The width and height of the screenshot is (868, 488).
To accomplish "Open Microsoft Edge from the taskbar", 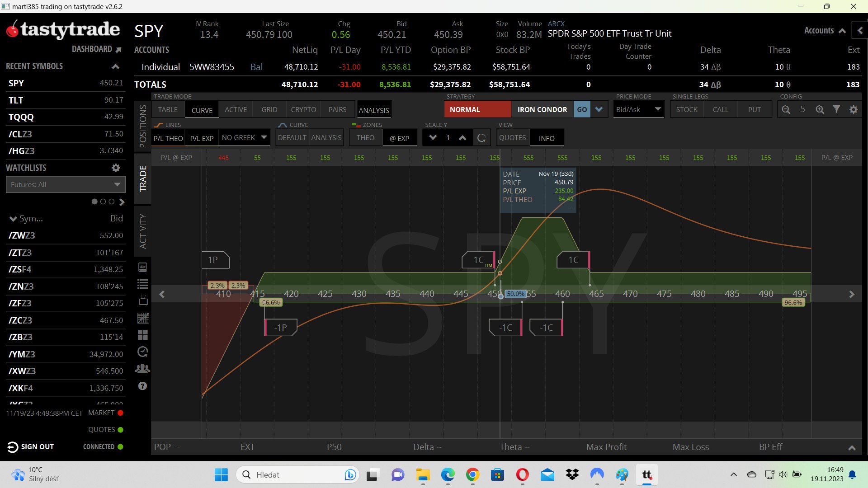I will (448, 475).
